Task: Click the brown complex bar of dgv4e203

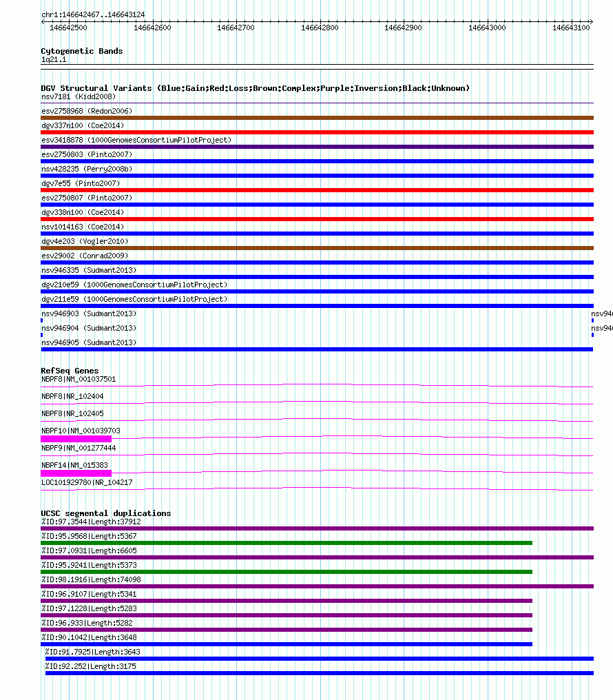Action: click(x=318, y=248)
